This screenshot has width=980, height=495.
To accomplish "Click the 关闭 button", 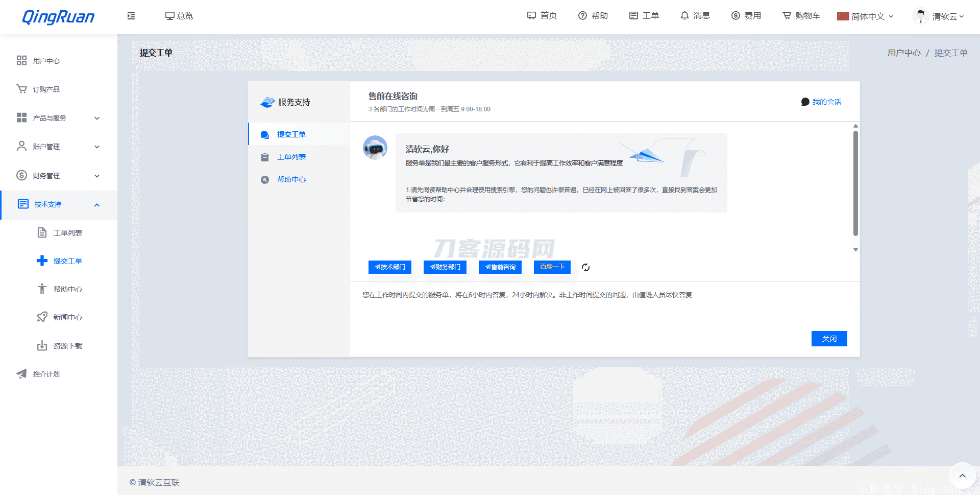I will point(829,339).
